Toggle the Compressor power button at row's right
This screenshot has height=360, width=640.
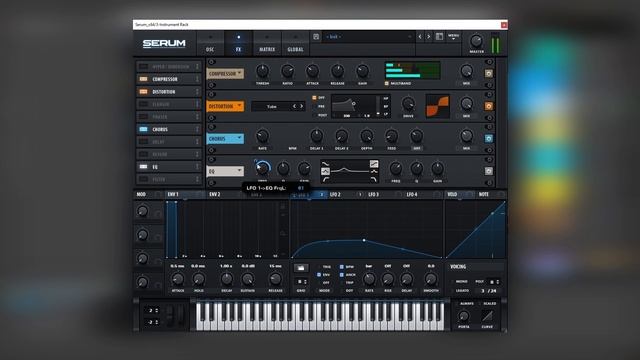tap(489, 73)
